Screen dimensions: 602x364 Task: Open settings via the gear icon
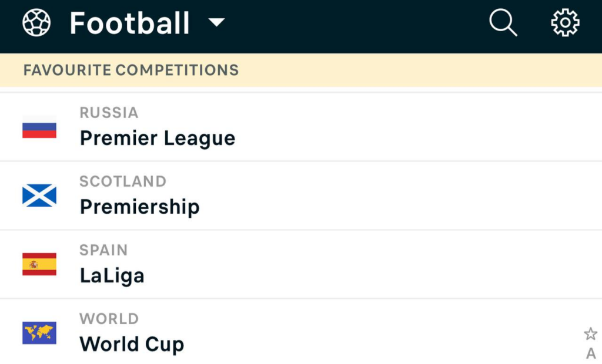tap(565, 23)
